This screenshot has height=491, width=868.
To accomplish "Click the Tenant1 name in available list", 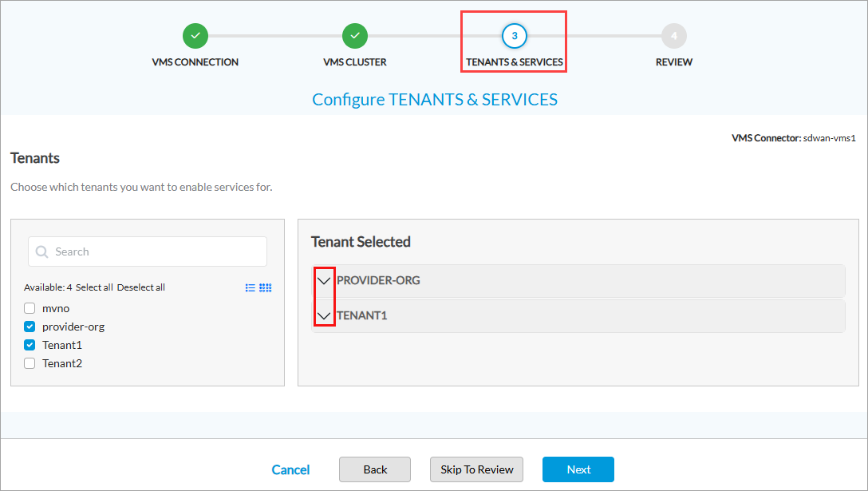I will [62, 345].
